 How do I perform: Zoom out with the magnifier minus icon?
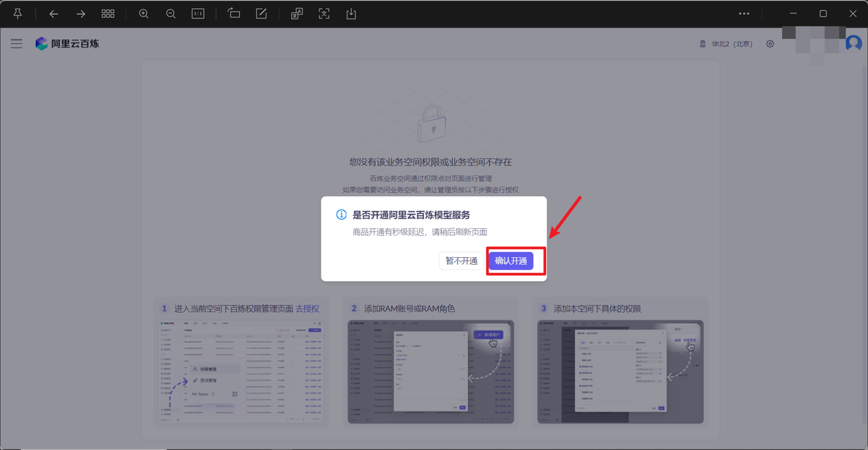[171, 14]
